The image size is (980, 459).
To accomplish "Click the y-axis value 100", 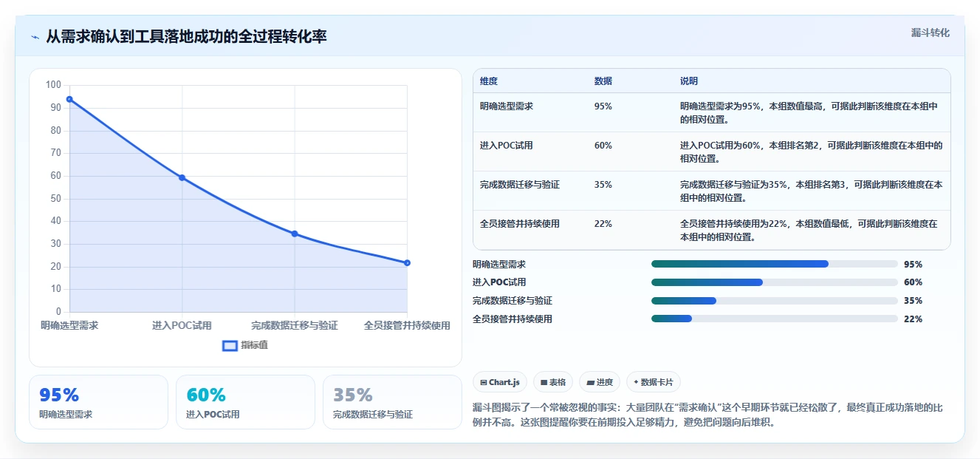I will point(53,85).
